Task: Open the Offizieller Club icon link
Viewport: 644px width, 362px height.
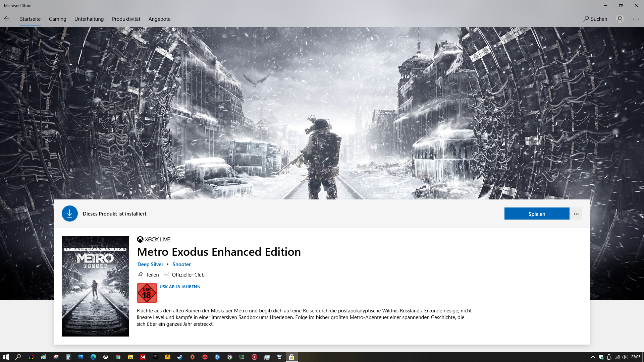Action: pos(166,274)
